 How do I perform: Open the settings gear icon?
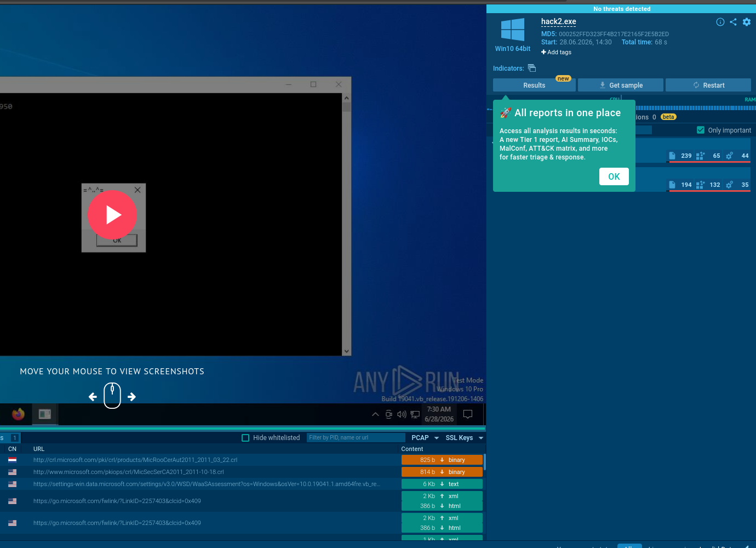(x=747, y=22)
